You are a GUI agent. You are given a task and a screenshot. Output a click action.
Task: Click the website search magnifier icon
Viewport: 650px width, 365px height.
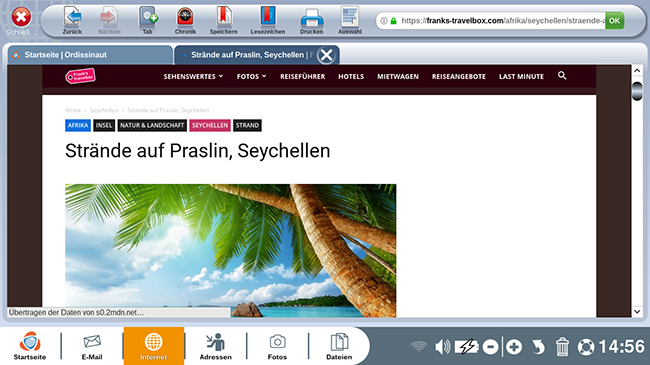click(562, 75)
